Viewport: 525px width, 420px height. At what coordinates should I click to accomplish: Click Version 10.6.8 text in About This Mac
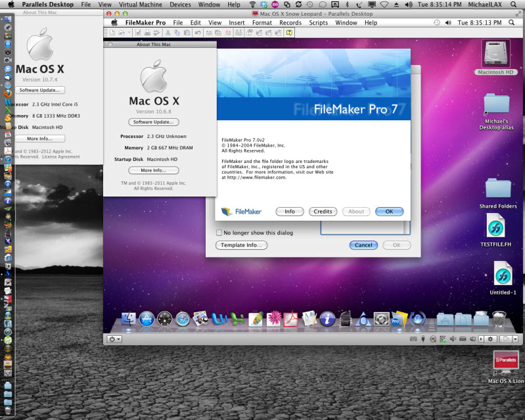(153, 111)
